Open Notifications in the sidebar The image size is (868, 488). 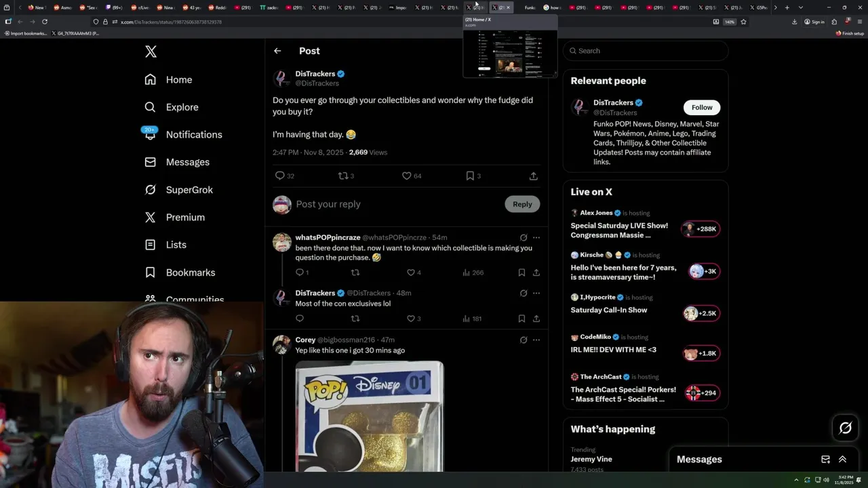(x=182, y=134)
